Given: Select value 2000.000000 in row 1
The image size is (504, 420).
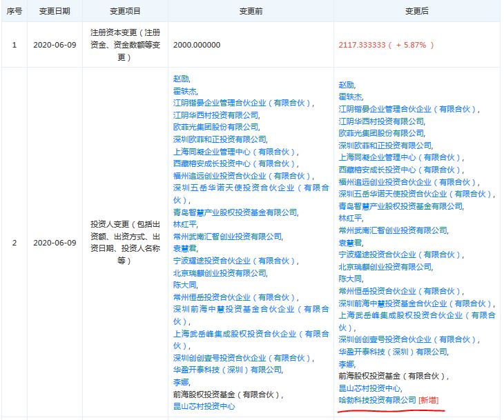Looking at the screenshot, I should [x=197, y=45].
